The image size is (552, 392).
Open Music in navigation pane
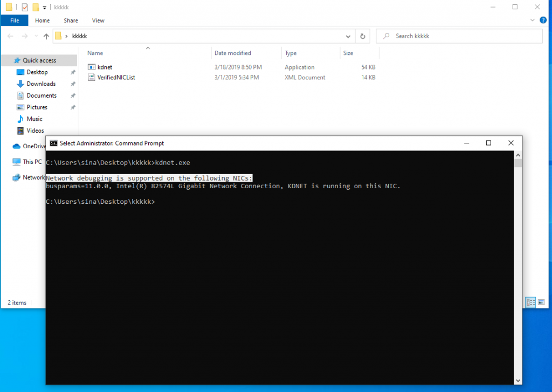[x=34, y=119]
